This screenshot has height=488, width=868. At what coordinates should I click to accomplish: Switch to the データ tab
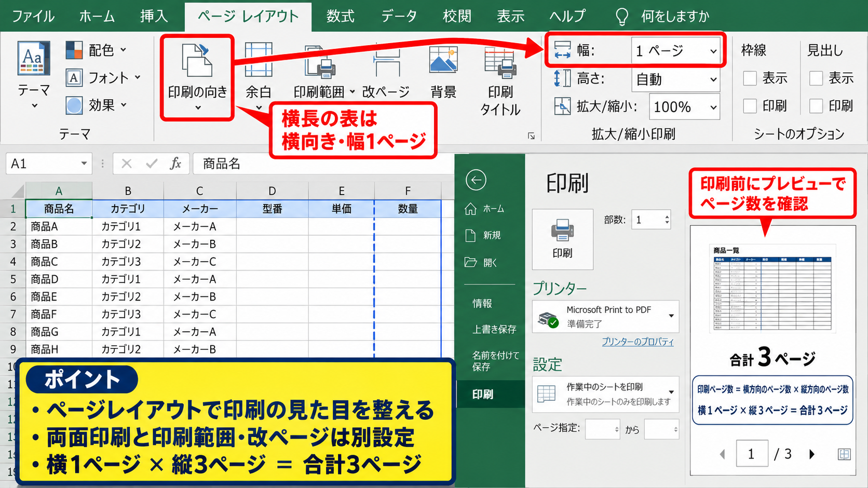399,16
